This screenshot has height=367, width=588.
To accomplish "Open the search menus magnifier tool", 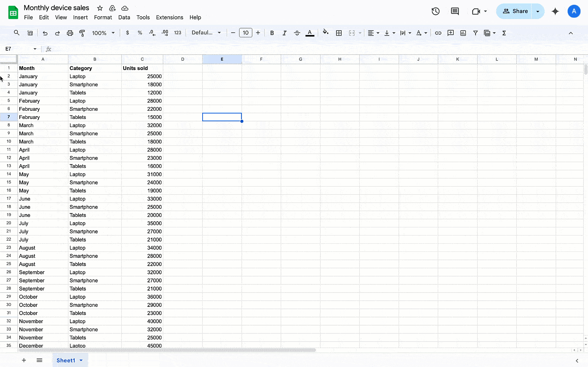I will 16,33.
